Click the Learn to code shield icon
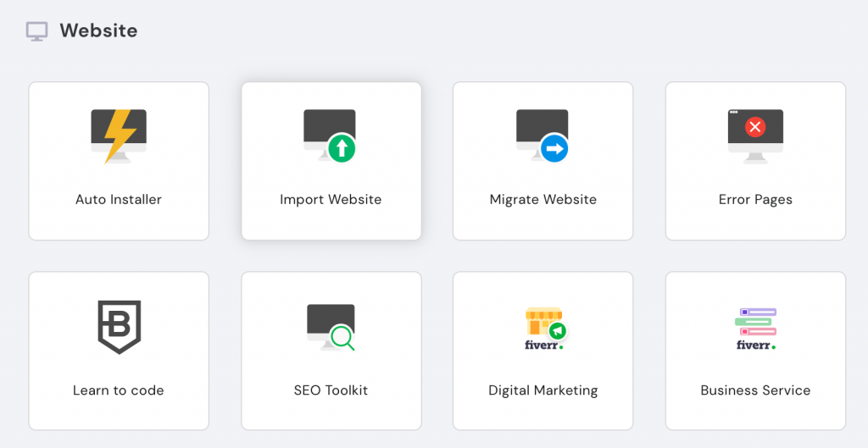 [119, 328]
